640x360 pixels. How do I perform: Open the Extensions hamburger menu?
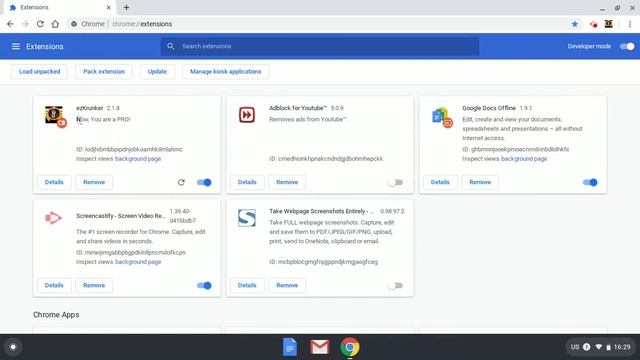click(x=16, y=47)
